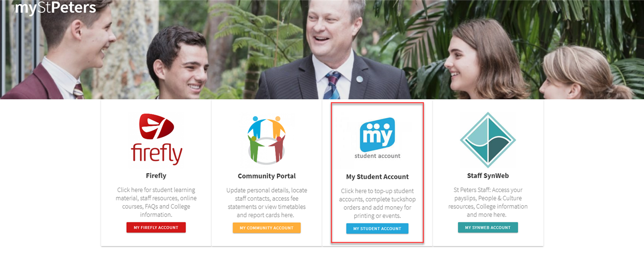Click the hero banner photo of students
The height and width of the screenshot is (253, 644).
point(322,49)
